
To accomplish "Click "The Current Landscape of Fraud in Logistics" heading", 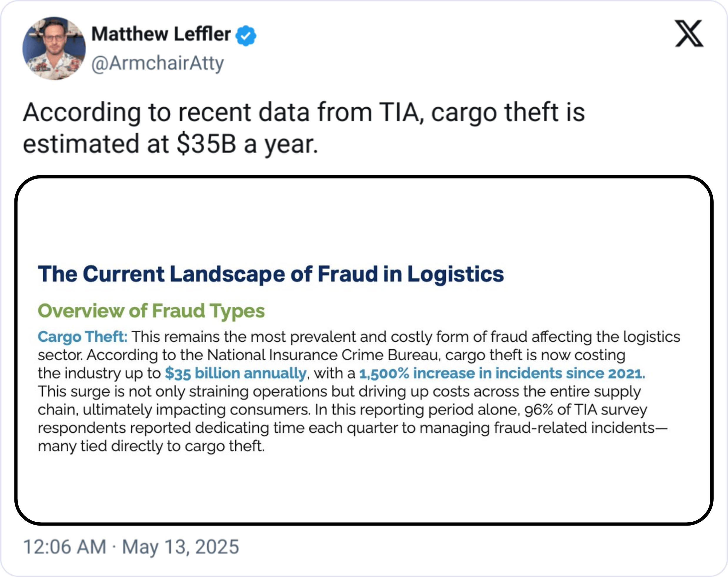I will pos(271,274).
